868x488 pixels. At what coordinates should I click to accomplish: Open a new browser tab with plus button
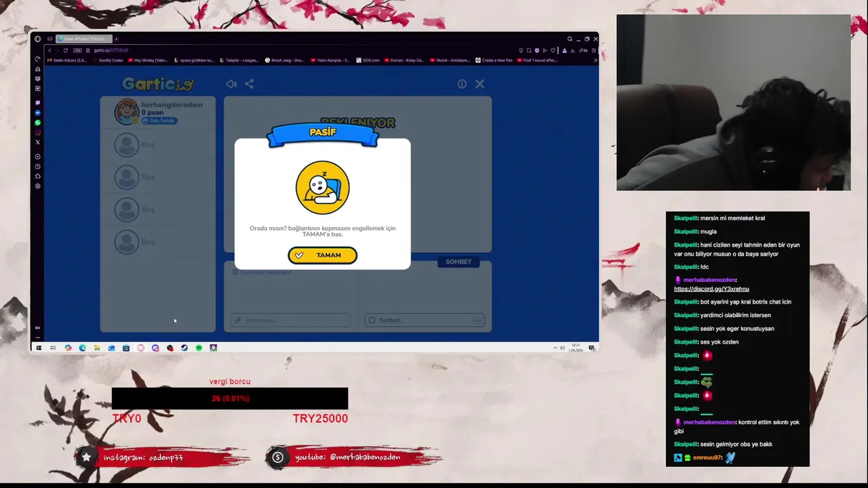(116, 39)
